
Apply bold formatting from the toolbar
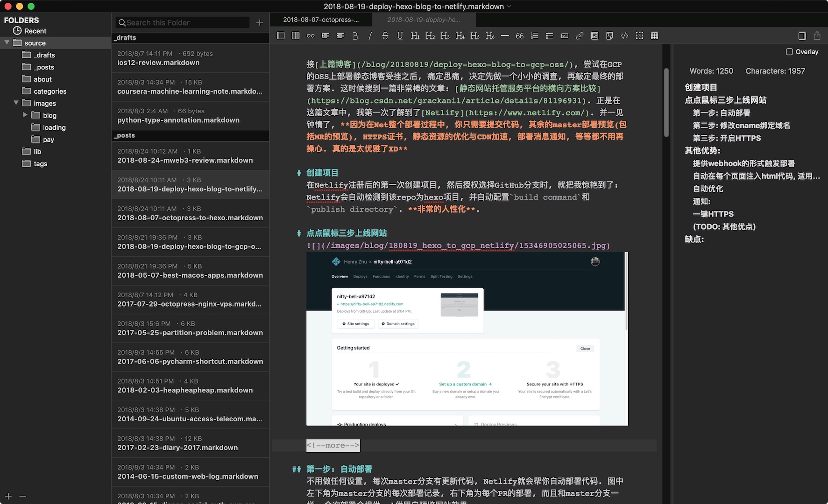coord(355,36)
